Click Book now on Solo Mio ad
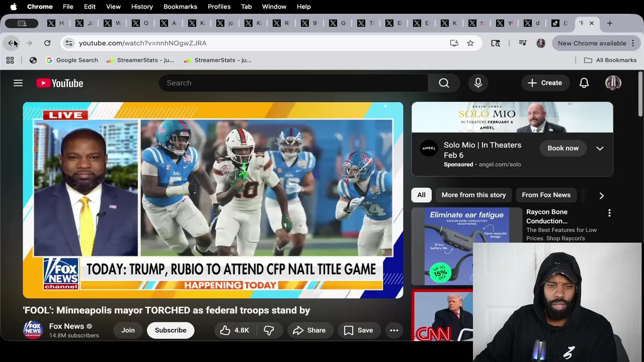The width and height of the screenshot is (644, 362). 563,148
